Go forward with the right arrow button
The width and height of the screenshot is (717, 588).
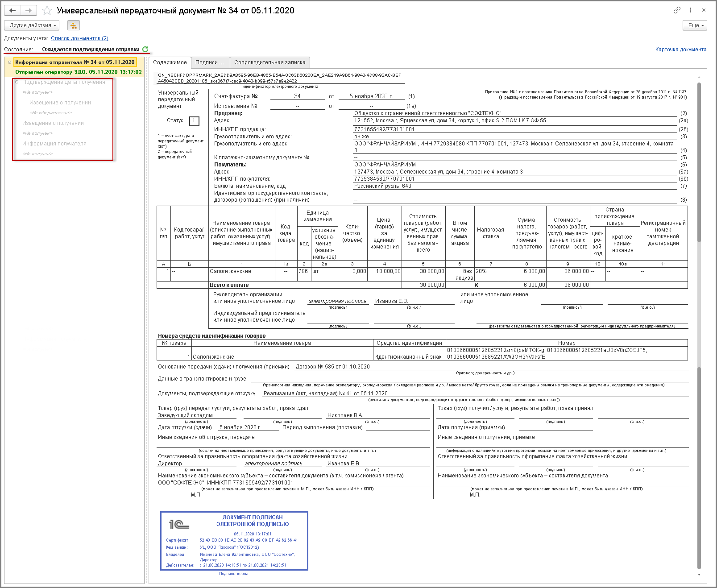coord(29,10)
